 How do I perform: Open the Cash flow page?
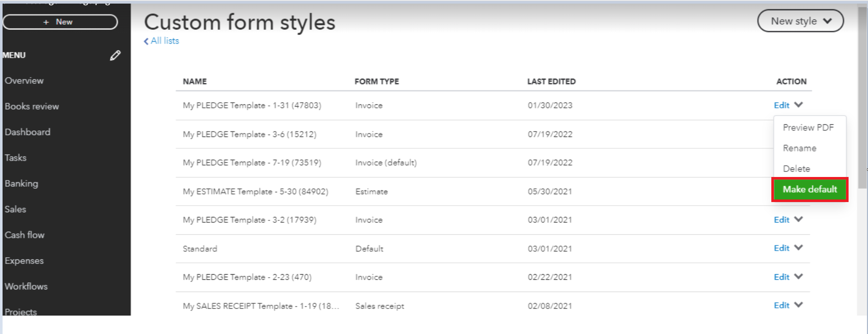(25, 235)
